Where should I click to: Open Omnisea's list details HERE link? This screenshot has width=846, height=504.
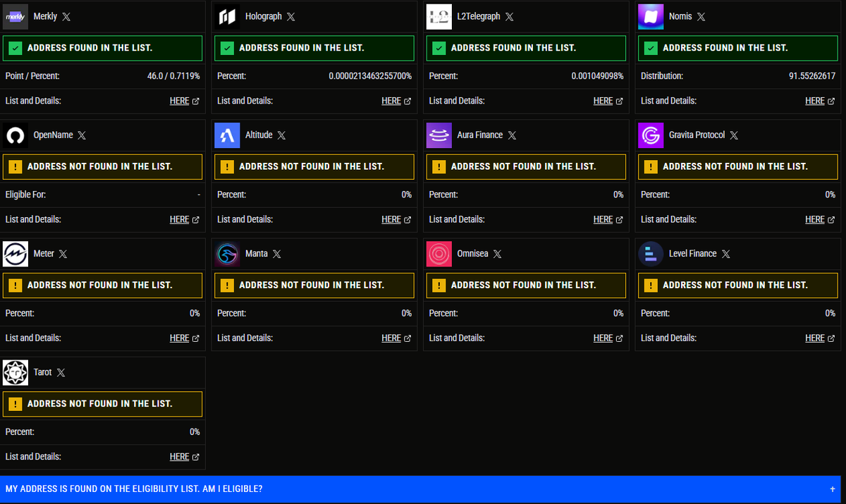[x=608, y=338]
